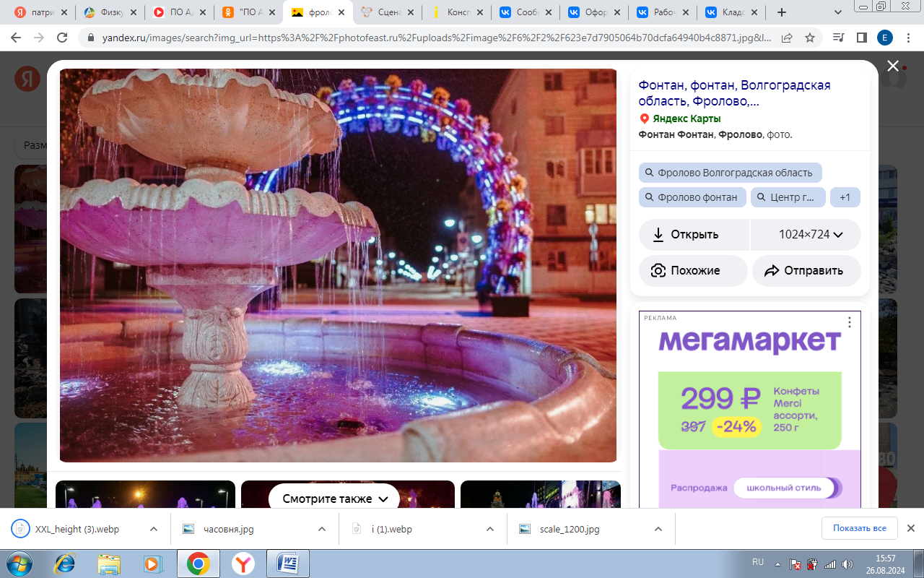
Task: Expand options for scale_1200.jpg download
Action: pyautogui.click(x=658, y=529)
